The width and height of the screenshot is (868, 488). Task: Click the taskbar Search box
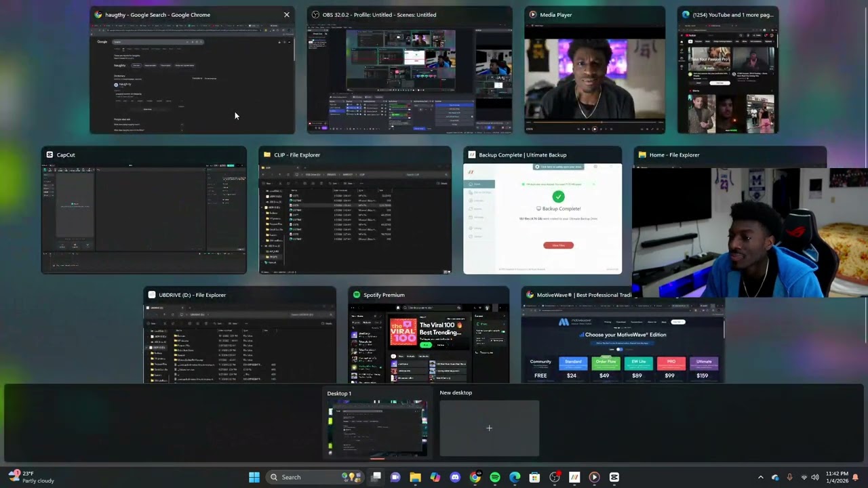pos(316,477)
